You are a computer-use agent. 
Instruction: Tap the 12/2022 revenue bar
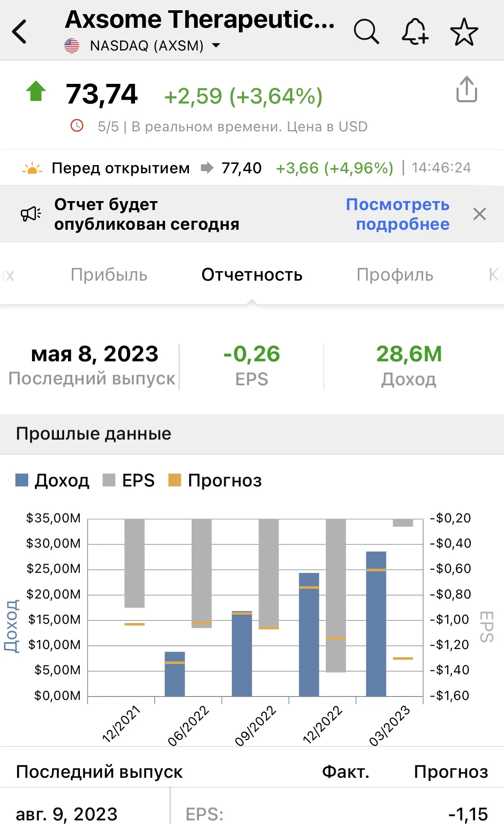tap(309, 634)
